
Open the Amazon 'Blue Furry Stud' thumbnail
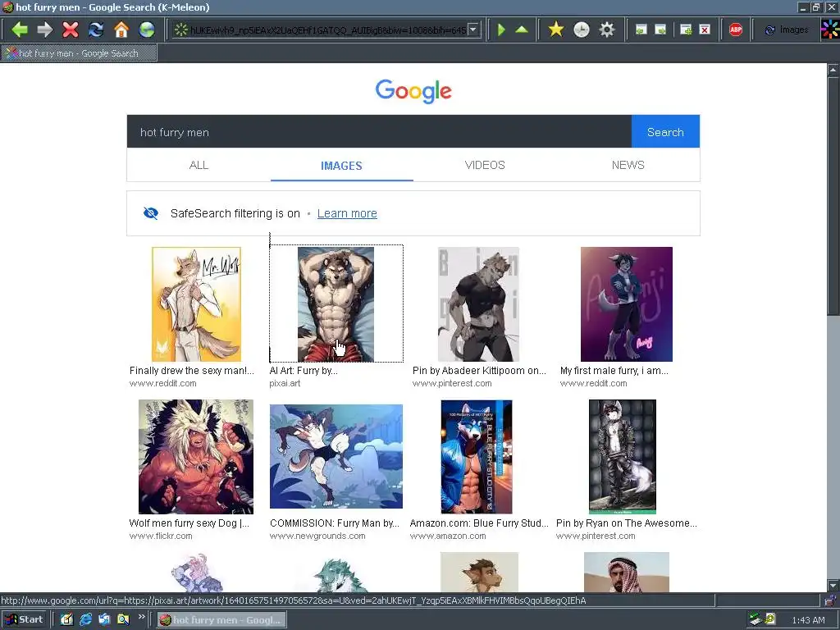coord(477,456)
